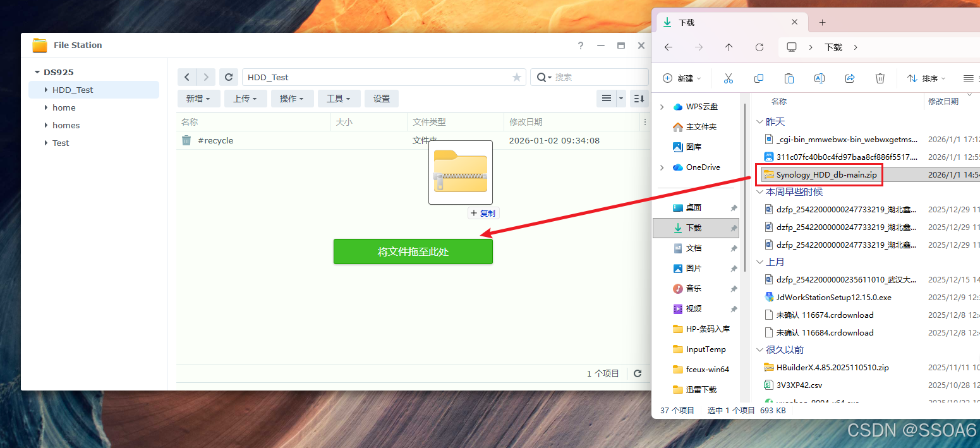Viewport: 980px width, 448px height.
Task: Click the #recycle trash icon
Action: (186, 140)
